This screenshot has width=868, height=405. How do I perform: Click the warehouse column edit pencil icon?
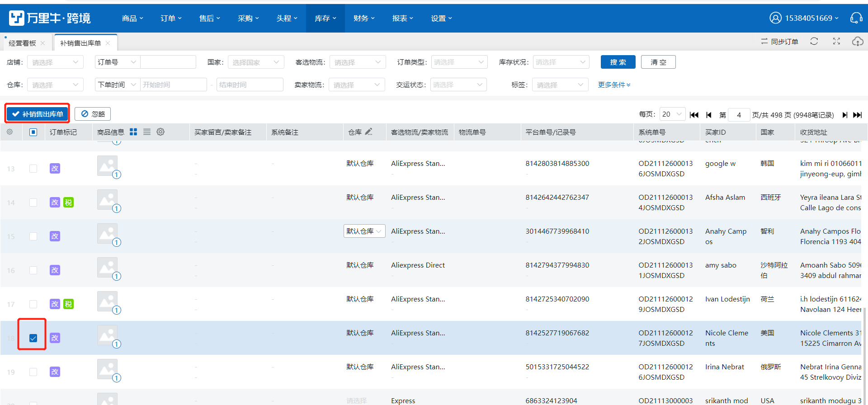368,132
